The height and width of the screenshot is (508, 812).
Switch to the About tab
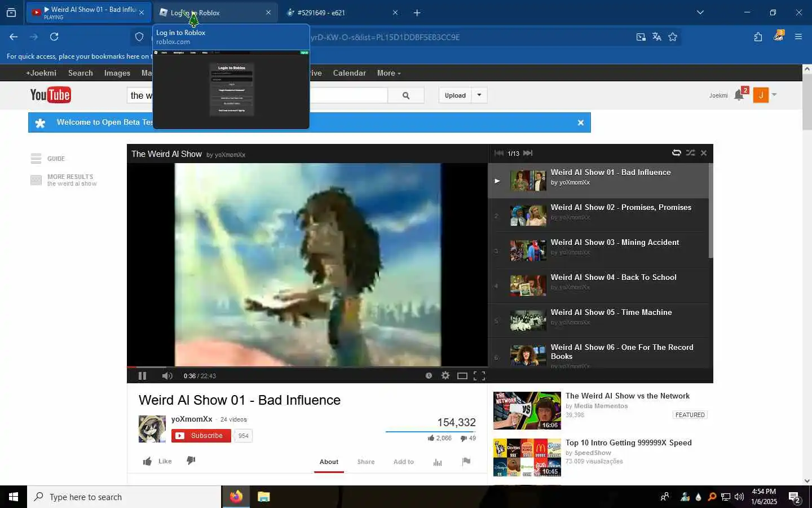click(x=329, y=462)
